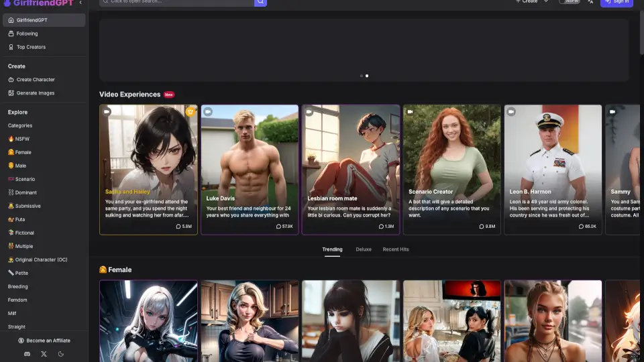Click the gold crown badge on Sasha and Hailey card

(190, 112)
